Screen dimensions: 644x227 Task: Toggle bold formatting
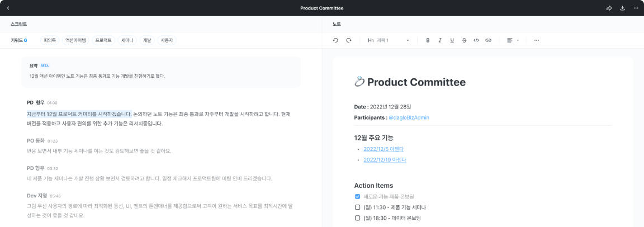(x=428, y=40)
